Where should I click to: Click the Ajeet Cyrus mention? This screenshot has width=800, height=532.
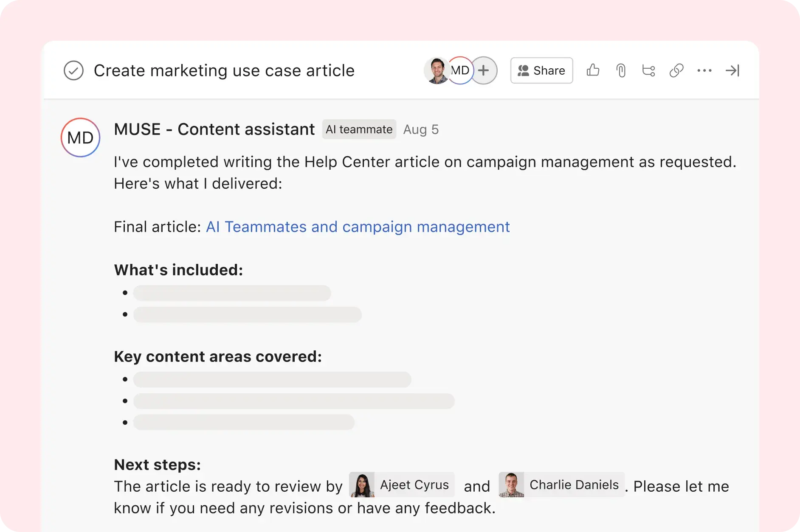pyautogui.click(x=401, y=485)
